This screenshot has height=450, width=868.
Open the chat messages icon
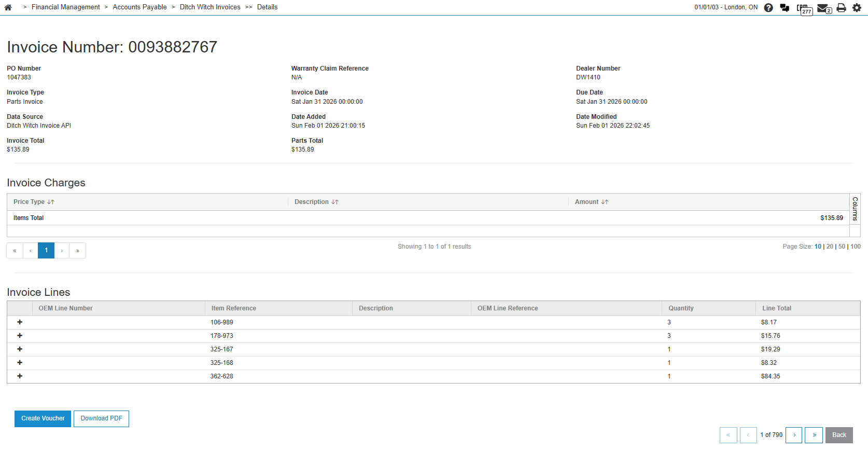pos(785,8)
